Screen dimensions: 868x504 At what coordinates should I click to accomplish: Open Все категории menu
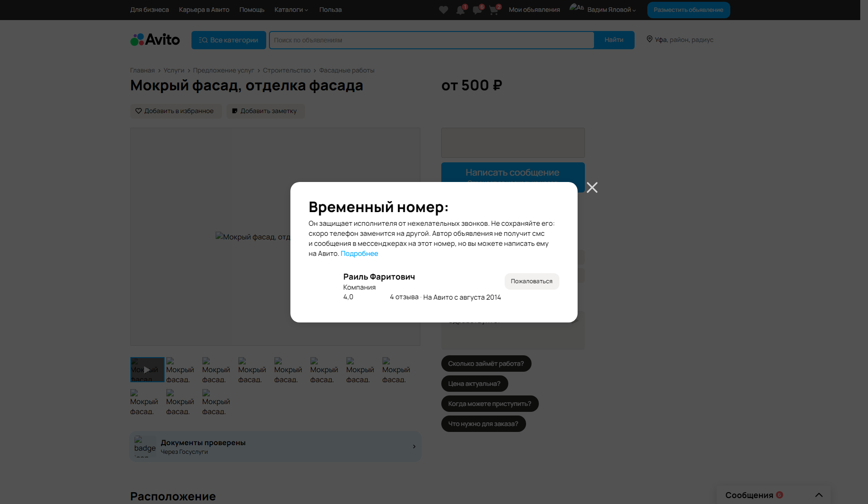pyautogui.click(x=229, y=40)
